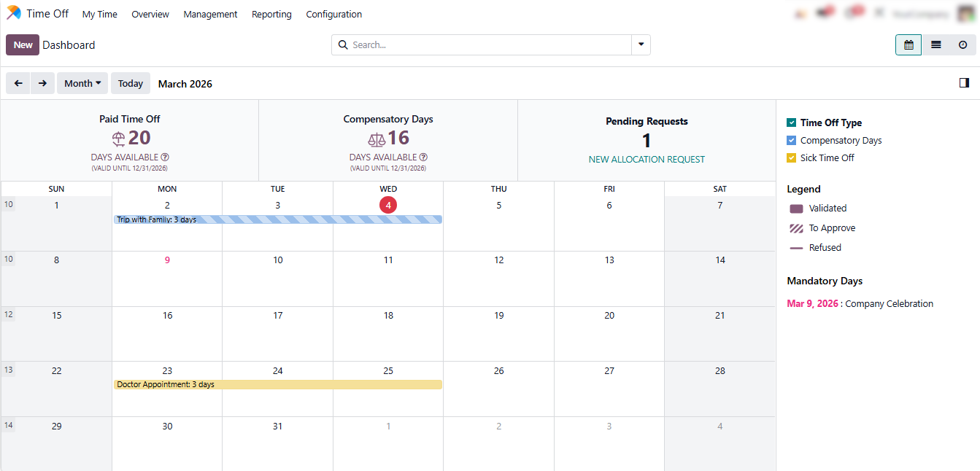This screenshot has width=980, height=471.
Task: Open the Configuration menu
Action: point(333,14)
